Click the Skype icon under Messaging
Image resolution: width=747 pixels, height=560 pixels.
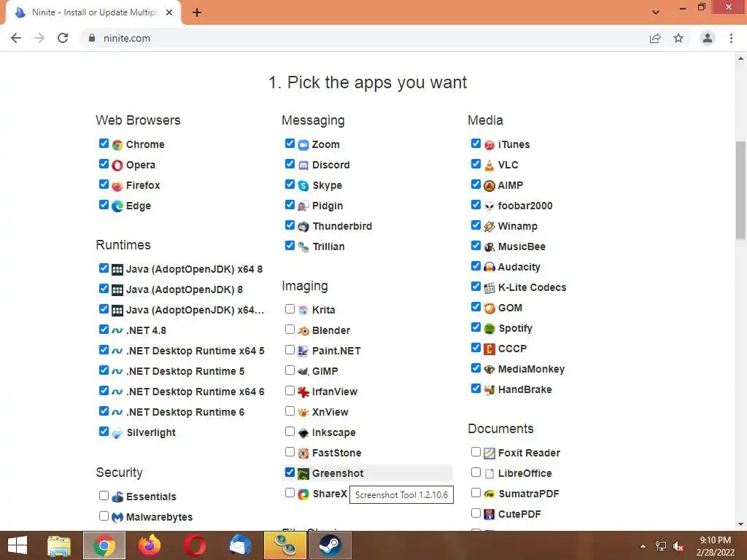(x=303, y=186)
